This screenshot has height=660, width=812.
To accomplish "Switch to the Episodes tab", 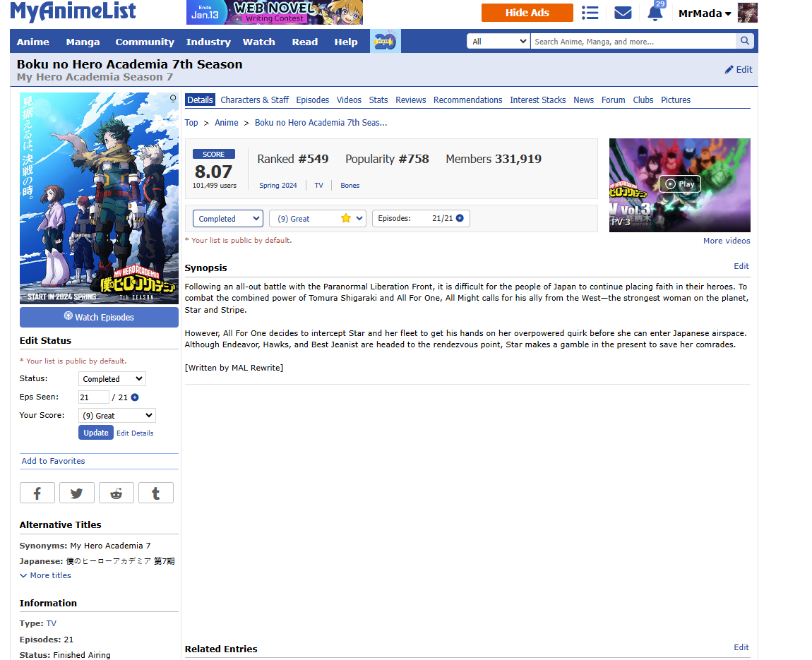I will tap(313, 100).
